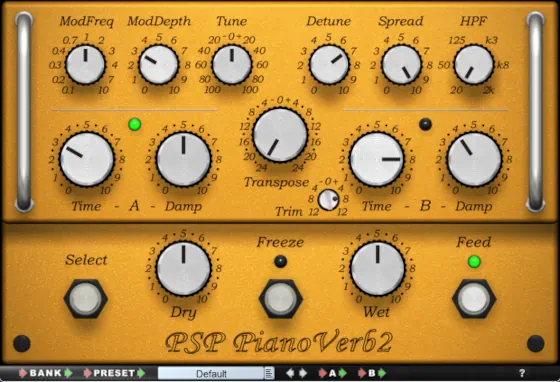Click the PRESET label in bottom bar
Image resolution: width=560 pixels, height=382 pixels.
pyautogui.click(x=114, y=373)
